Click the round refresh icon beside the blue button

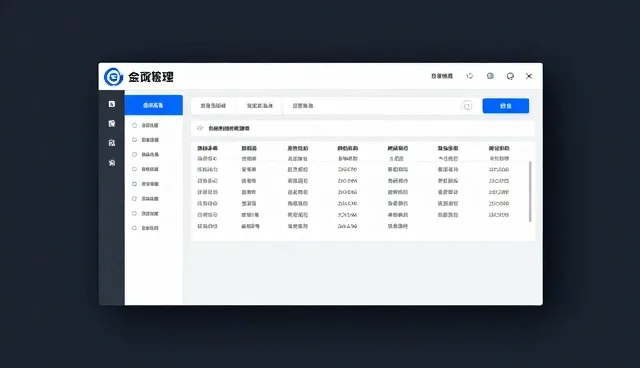pyautogui.click(x=467, y=106)
